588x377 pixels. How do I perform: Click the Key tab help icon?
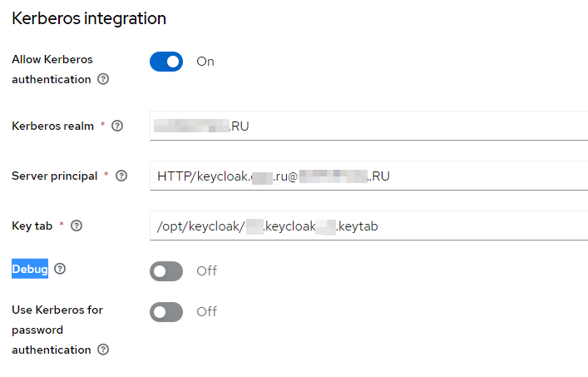pos(77,226)
